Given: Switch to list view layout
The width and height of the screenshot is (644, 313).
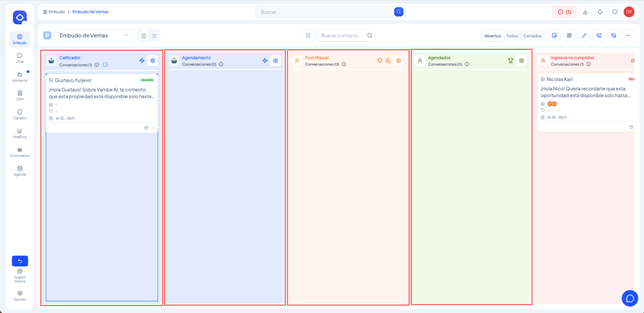Looking at the screenshot, I should tap(154, 36).
